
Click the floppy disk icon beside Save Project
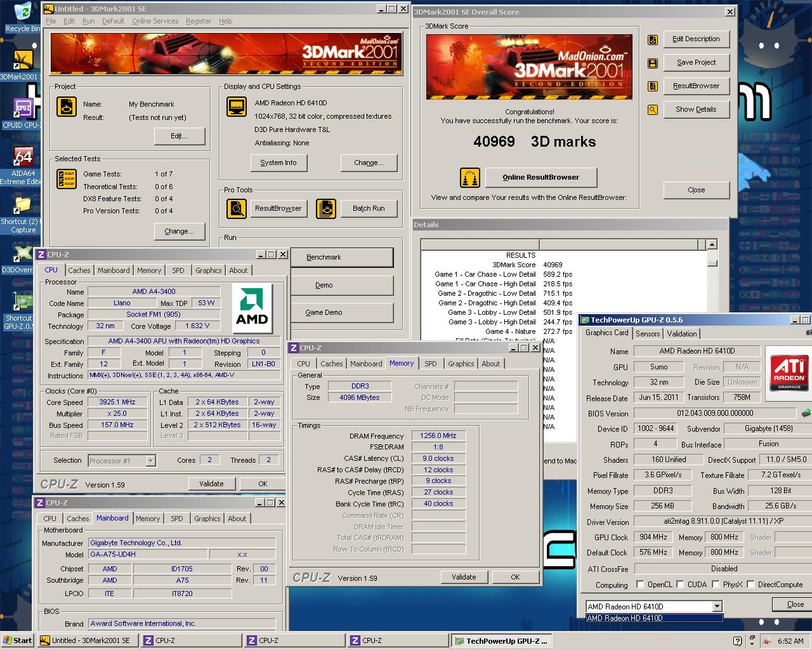652,63
